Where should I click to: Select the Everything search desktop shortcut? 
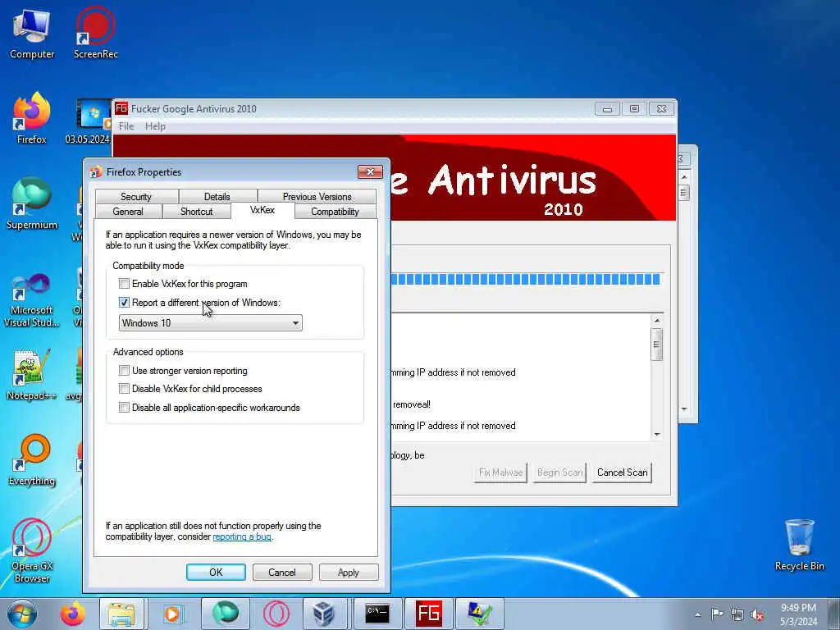pos(32,460)
